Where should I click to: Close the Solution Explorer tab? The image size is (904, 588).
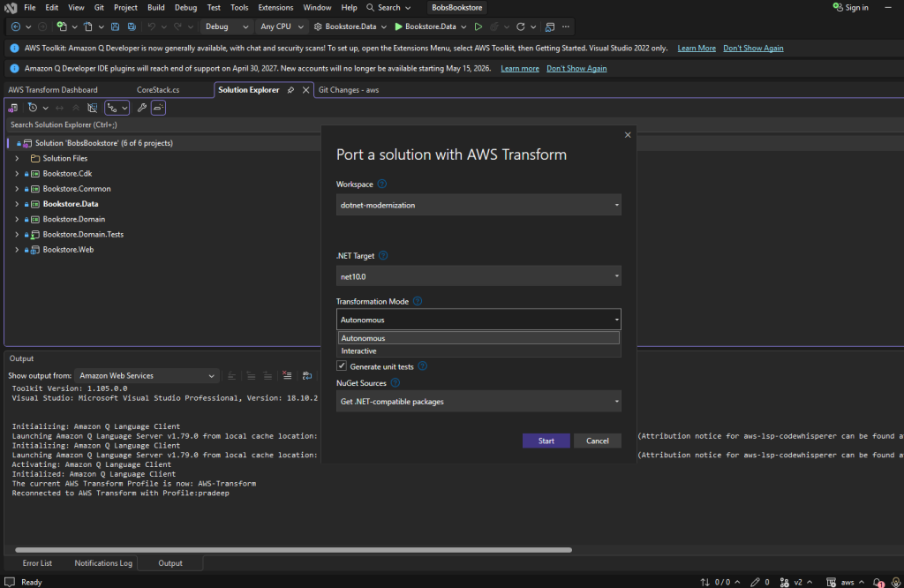[305, 90]
